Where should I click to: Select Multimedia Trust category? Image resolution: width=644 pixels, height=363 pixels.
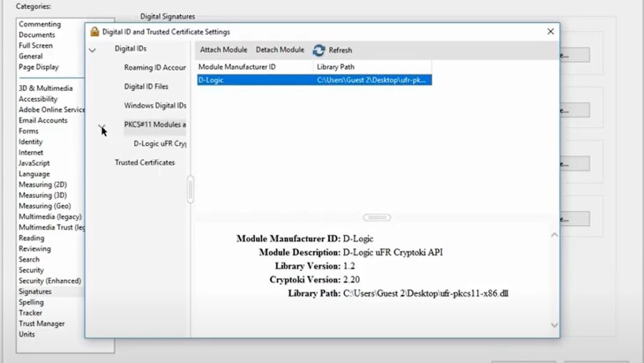click(52, 228)
